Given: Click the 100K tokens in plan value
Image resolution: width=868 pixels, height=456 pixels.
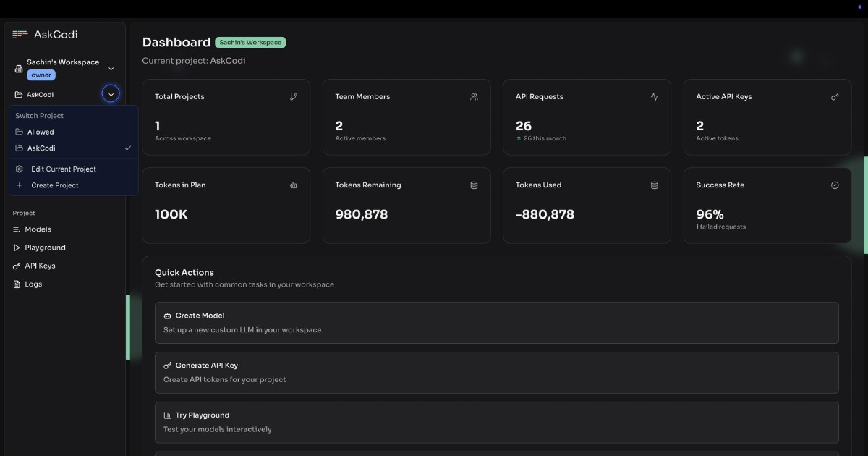Looking at the screenshot, I should click(x=171, y=214).
